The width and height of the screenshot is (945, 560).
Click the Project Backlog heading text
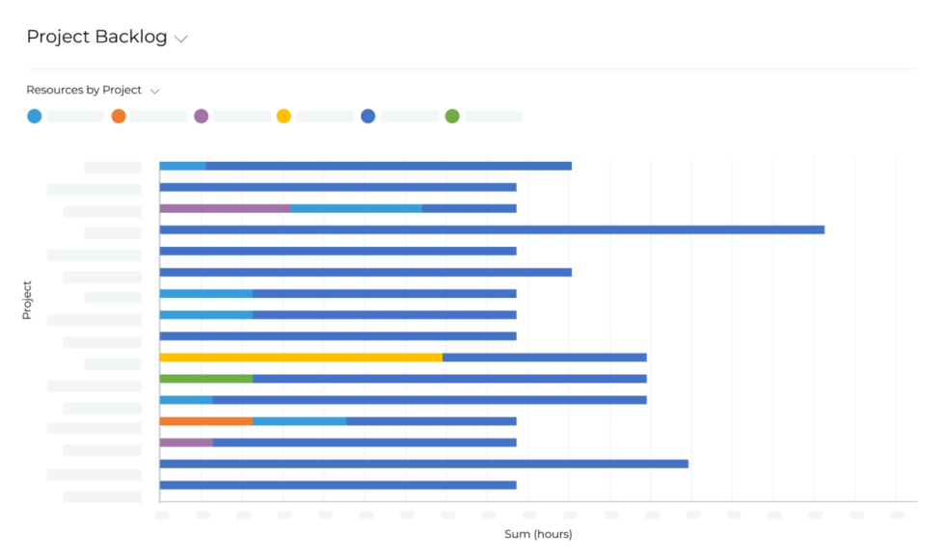tap(96, 38)
